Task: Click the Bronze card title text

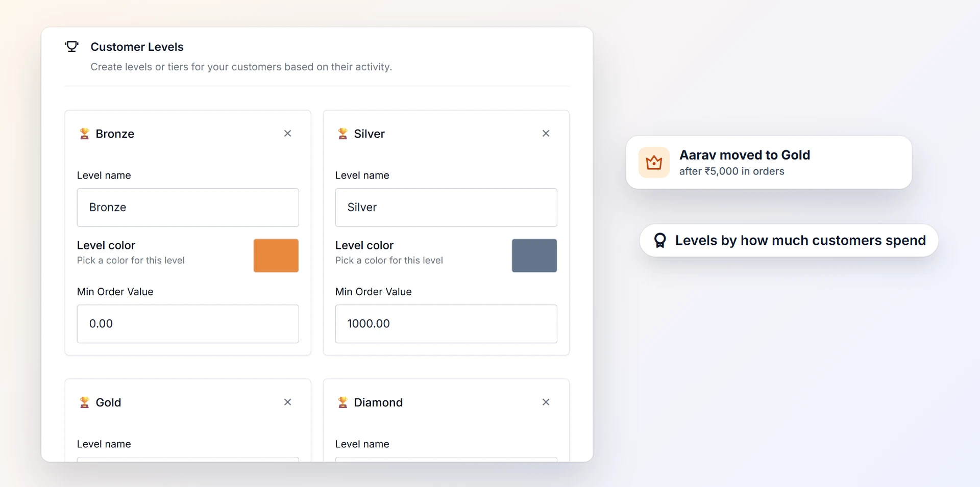Action: pyautogui.click(x=115, y=134)
